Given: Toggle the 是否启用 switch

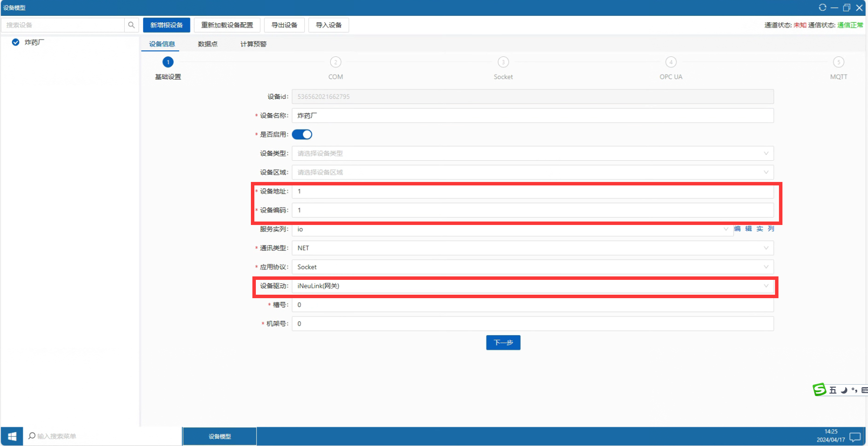Looking at the screenshot, I should (302, 134).
